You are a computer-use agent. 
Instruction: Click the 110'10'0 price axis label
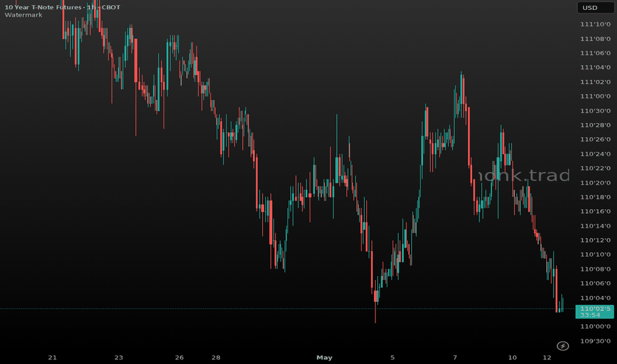595,255
